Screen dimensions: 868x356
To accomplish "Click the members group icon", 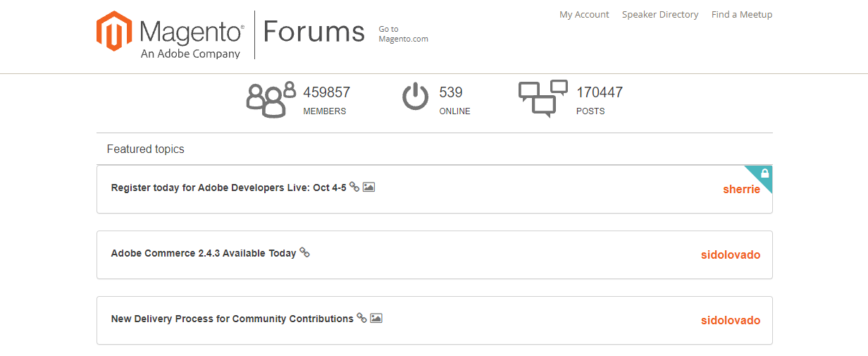I will coord(271,99).
